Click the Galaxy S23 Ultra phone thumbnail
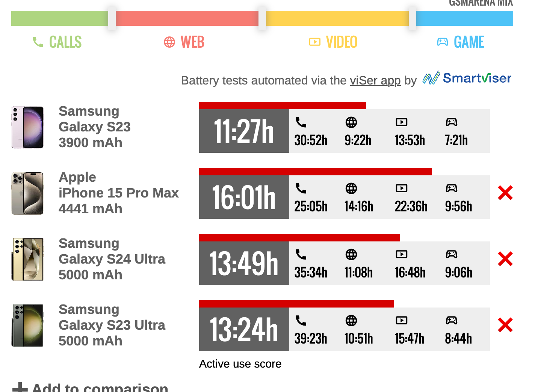This screenshot has height=392, width=535. pos(27,326)
